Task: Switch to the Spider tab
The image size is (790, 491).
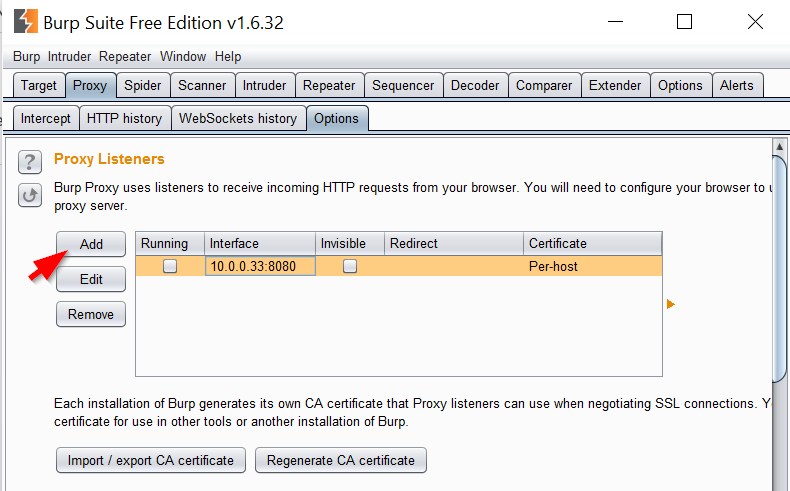Action: (143, 86)
